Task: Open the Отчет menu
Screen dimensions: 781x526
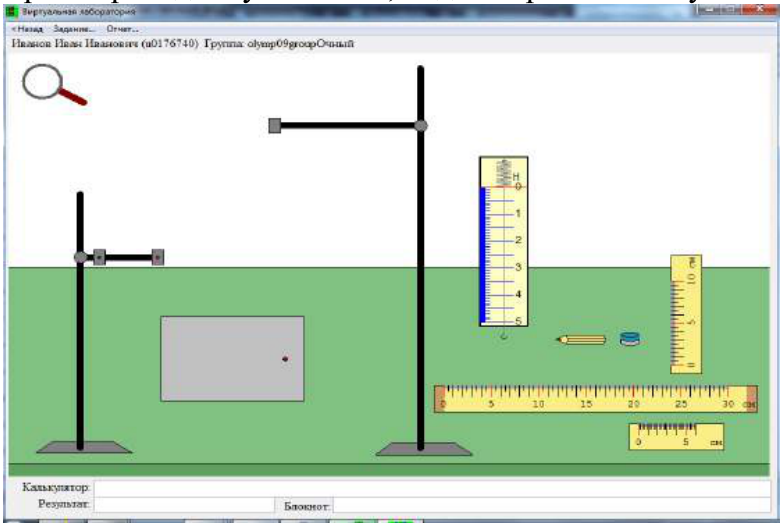Action: point(123,29)
